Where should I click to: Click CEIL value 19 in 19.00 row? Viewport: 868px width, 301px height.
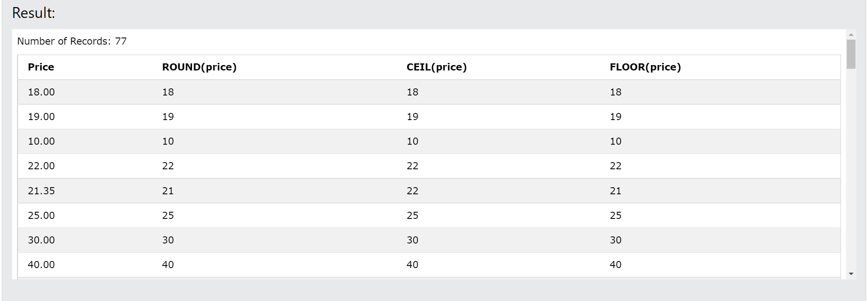pos(412,117)
